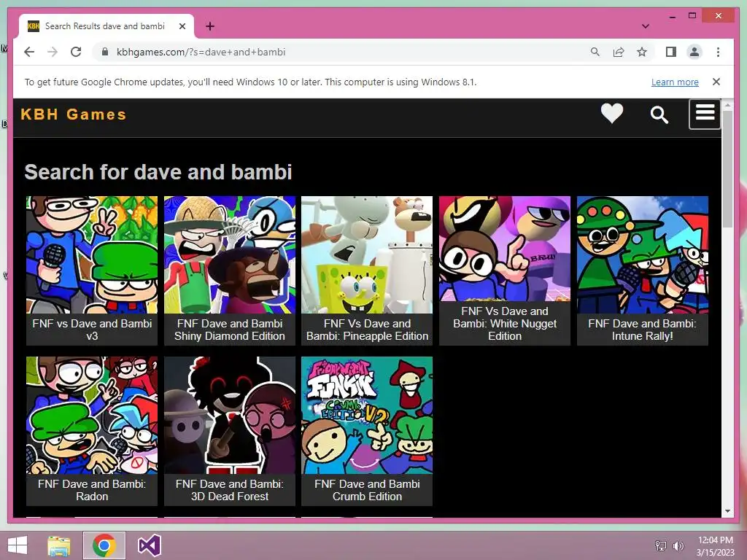This screenshot has width=747, height=560.
Task: Dismiss the Chrome update notification bar
Action: click(x=716, y=82)
